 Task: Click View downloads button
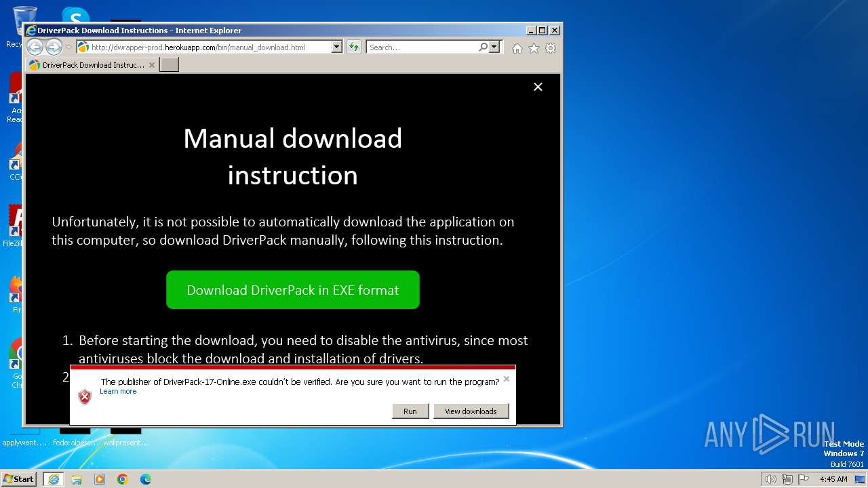tap(471, 411)
